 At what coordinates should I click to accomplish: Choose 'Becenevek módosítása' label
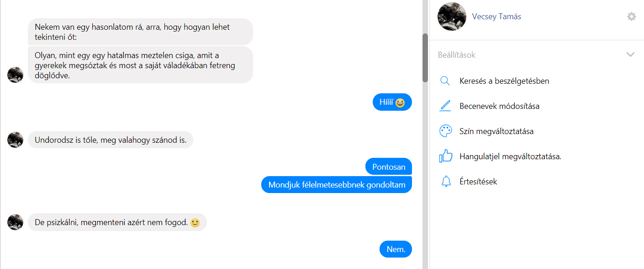pos(499,106)
